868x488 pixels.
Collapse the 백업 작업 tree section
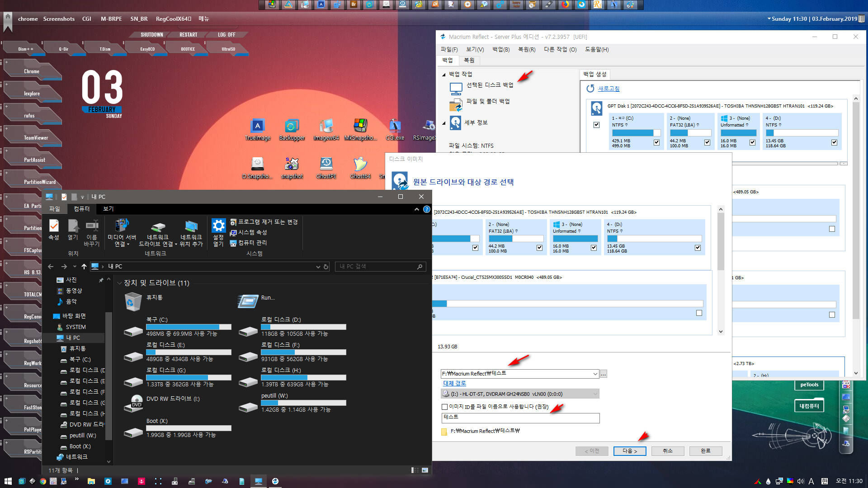pyautogui.click(x=443, y=75)
